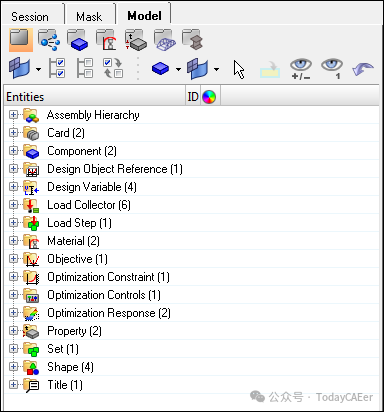This screenshot has height=412, width=384.
Task: Check all entities in the tree
Action: click(x=57, y=68)
